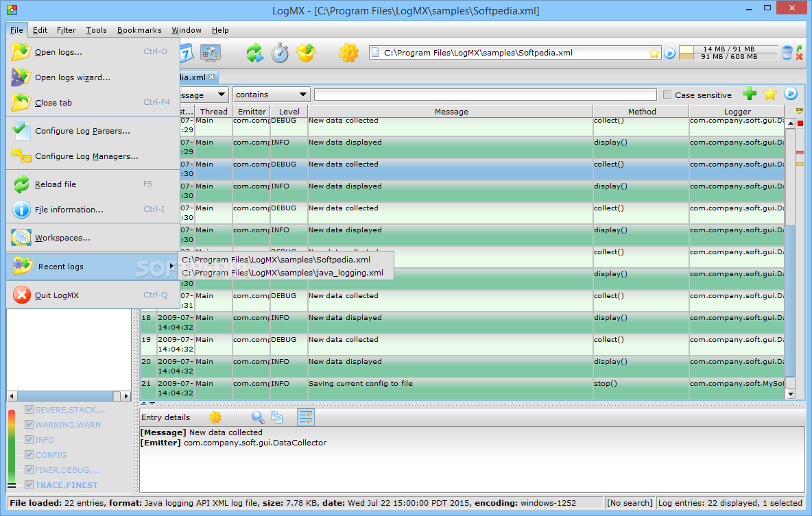Toggle the Case sensitive checkbox
The image size is (812, 516).
[667, 95]
